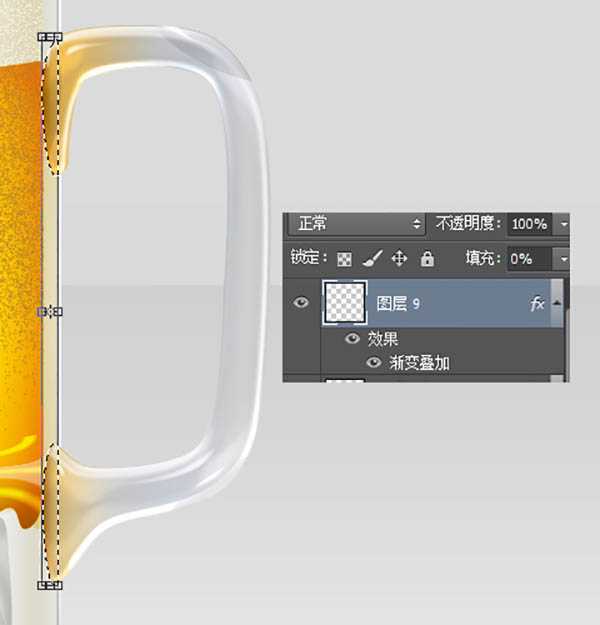Click the middle transform handle on selection
The height and width of the screenshot is (625, 600).
click(50, 312)
